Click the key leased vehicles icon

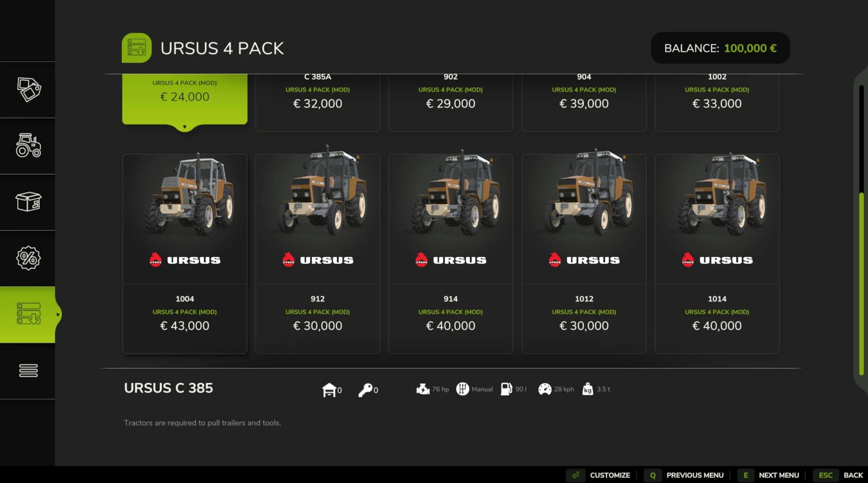(x=365, y=390)
